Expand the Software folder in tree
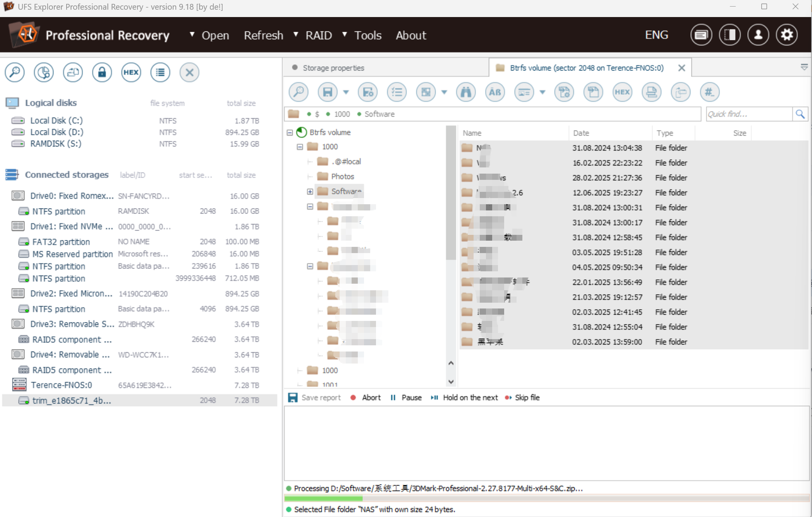812x517 pixels. 310,191
